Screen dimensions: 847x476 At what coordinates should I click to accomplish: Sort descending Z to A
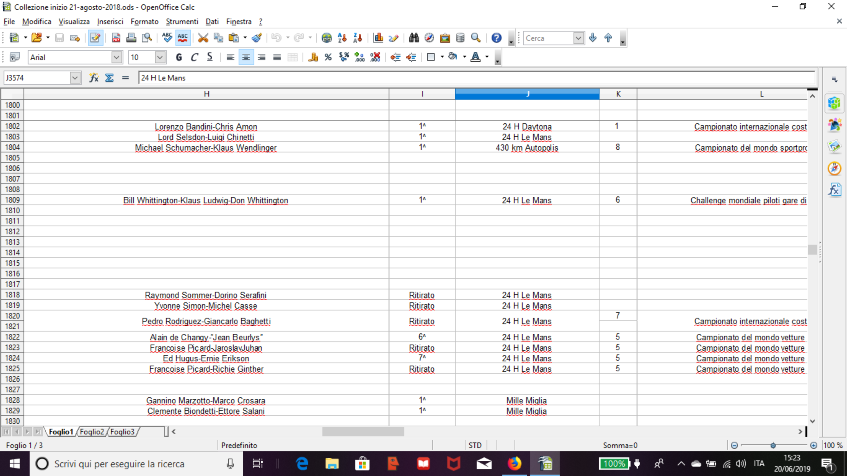(358, 38)
